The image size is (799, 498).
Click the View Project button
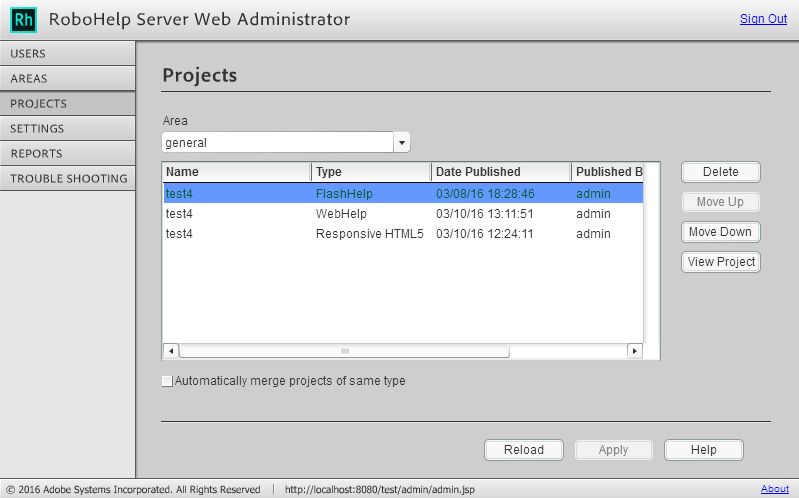(x=721, y=262)
